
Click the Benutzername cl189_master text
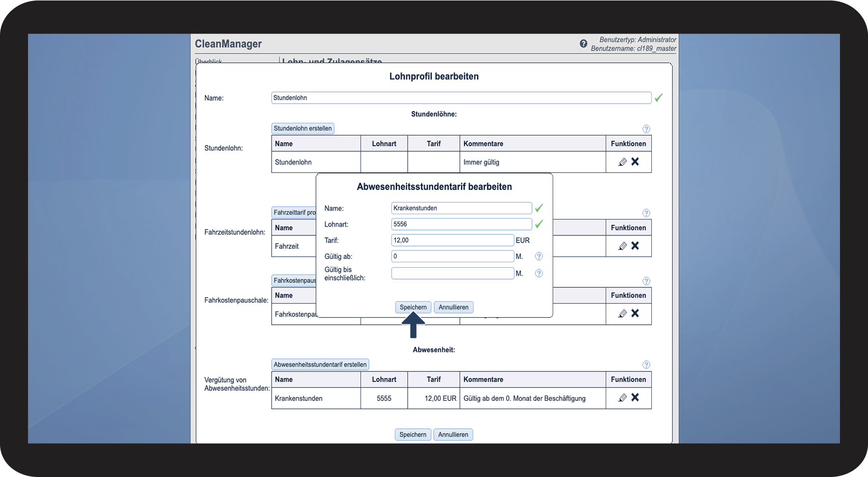(634, 49)
